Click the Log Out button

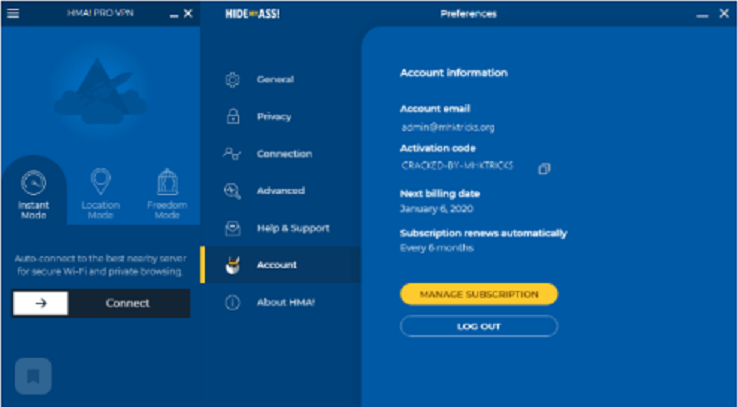click(479, 326)
